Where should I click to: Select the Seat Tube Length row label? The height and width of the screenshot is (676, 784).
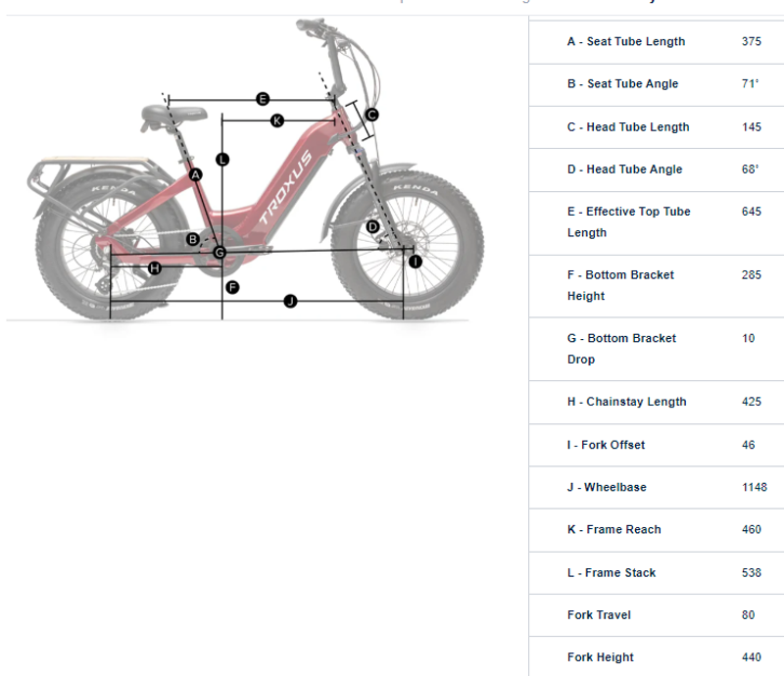(625, 42)
